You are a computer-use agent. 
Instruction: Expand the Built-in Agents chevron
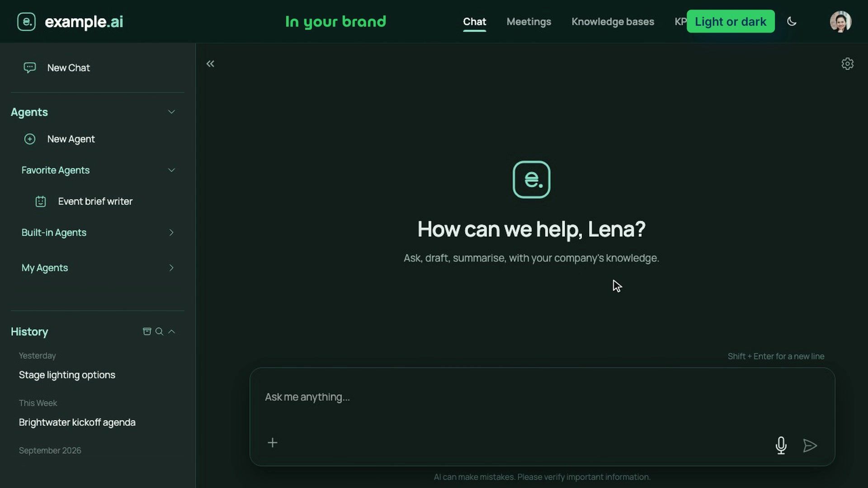coord(171,233)
